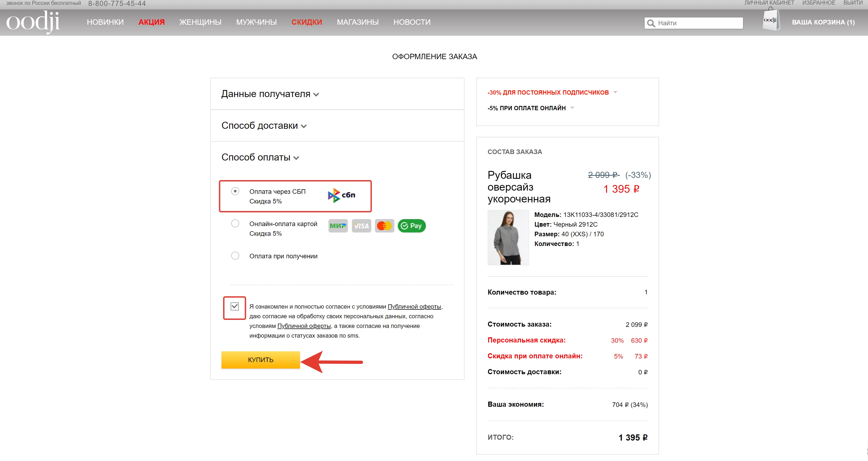Click the oodji logo

33,22
